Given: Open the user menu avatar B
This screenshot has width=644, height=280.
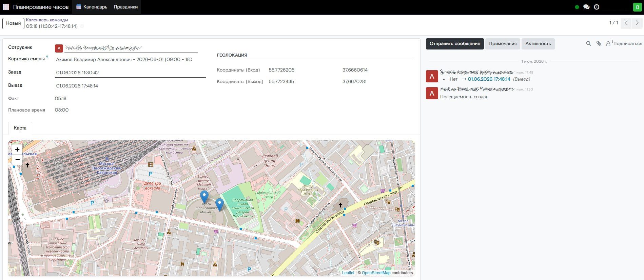Looking at the screenshot, I should 637,7.
